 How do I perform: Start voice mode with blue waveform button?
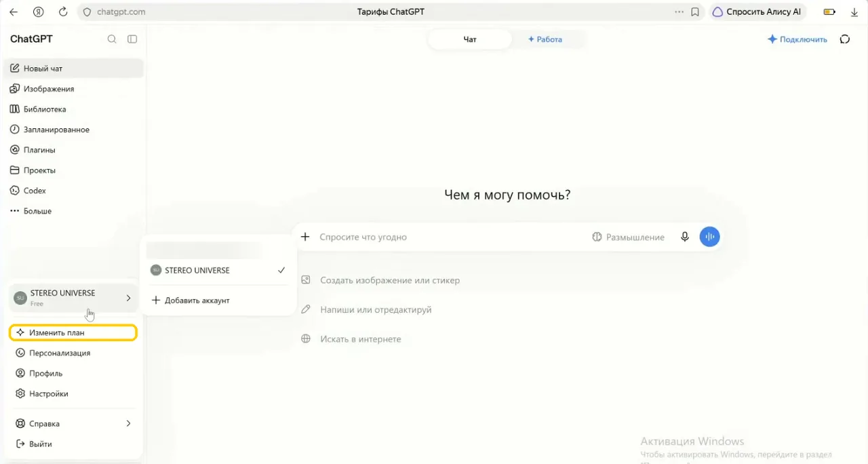click(709, 237)
